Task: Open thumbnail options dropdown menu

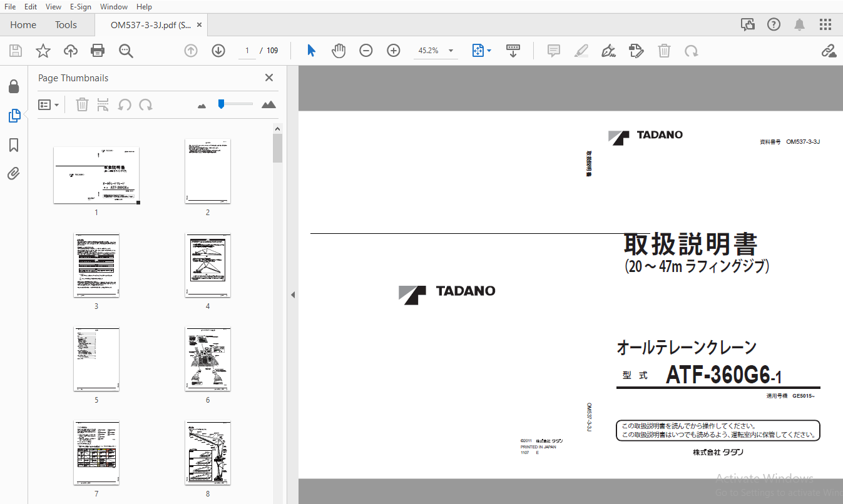Action: click(49, 104)
